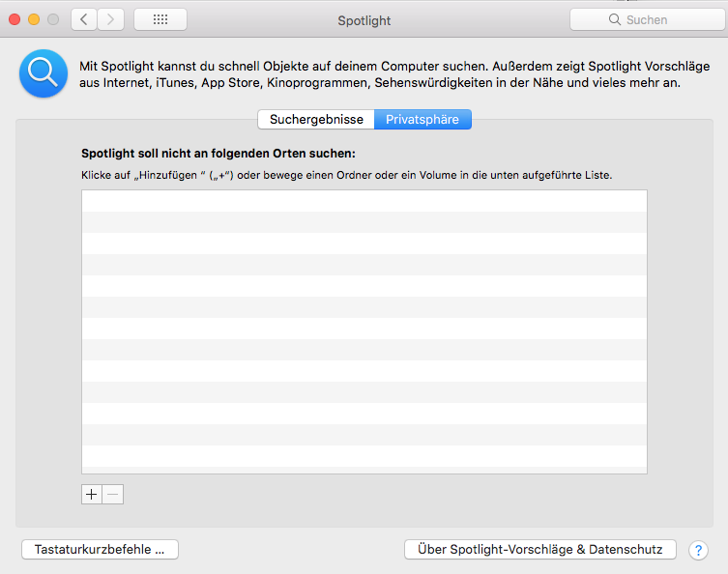Viewport: 728px width, 574px height.
Task: Click the 'Spotlight soll nicht an folgenden Orten suchen' heading
Action: click(x=218, y=154)
